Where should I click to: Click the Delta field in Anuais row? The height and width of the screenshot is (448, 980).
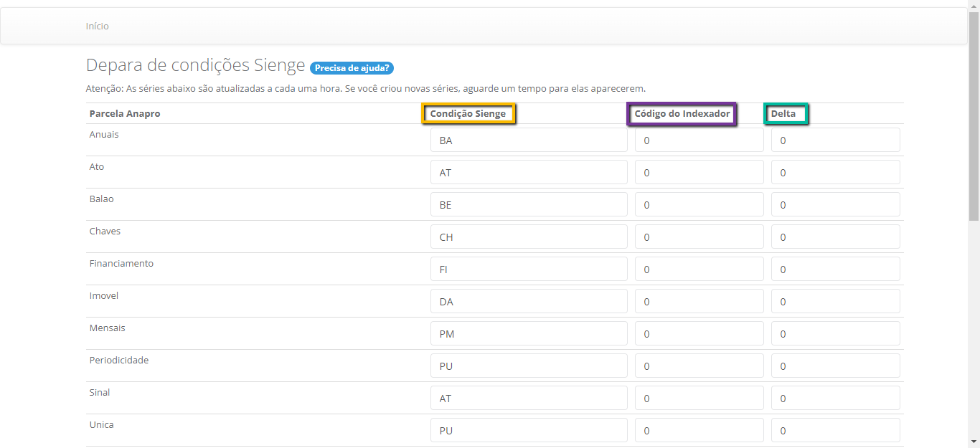coord(835,140)
